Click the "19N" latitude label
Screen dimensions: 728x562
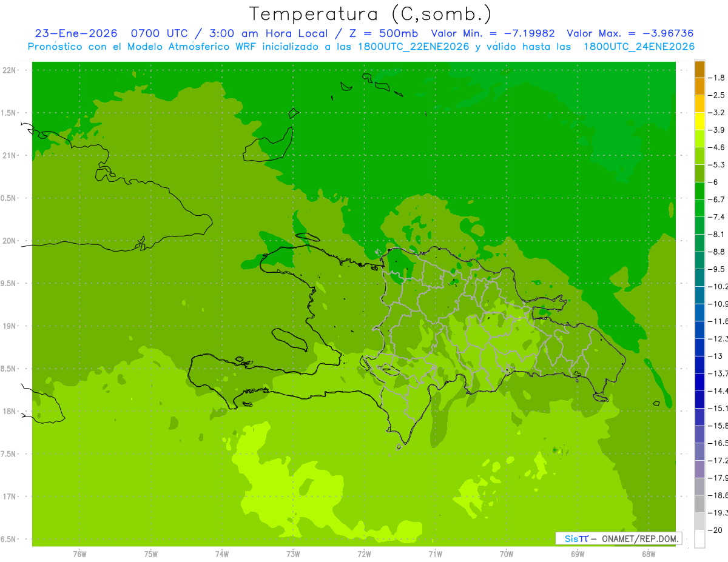pos(10,326)
